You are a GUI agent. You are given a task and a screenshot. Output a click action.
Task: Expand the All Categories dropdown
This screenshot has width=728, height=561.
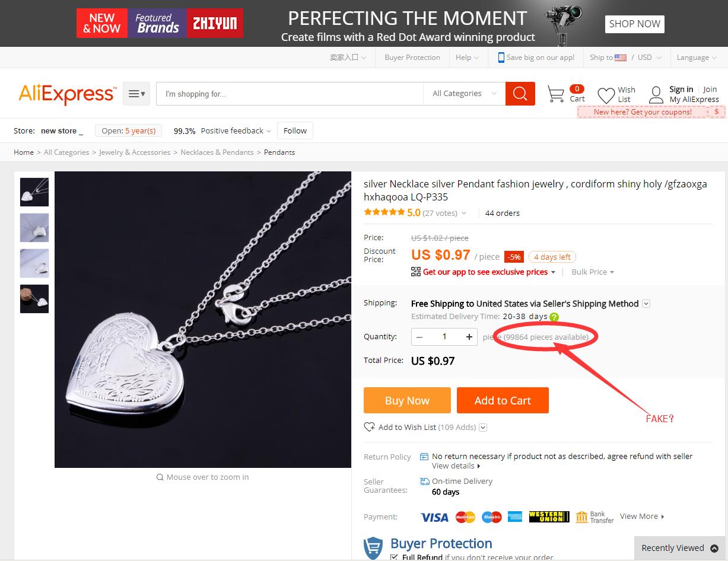pyautogui.click(x=465, y=94)
